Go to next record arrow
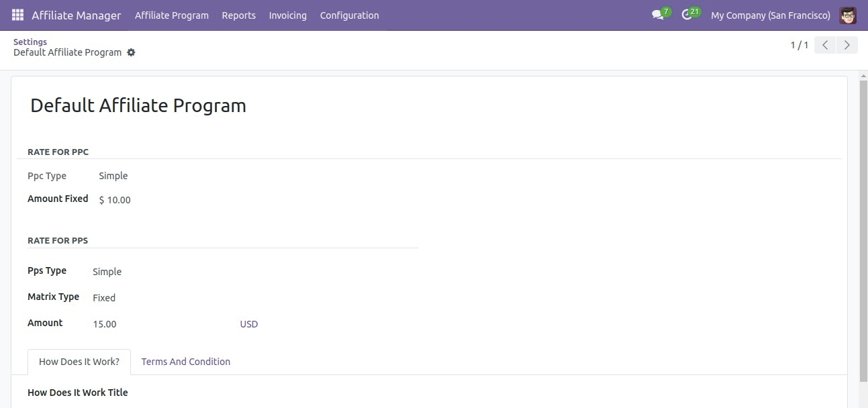 pyautogui.click(x=847, y=45)
